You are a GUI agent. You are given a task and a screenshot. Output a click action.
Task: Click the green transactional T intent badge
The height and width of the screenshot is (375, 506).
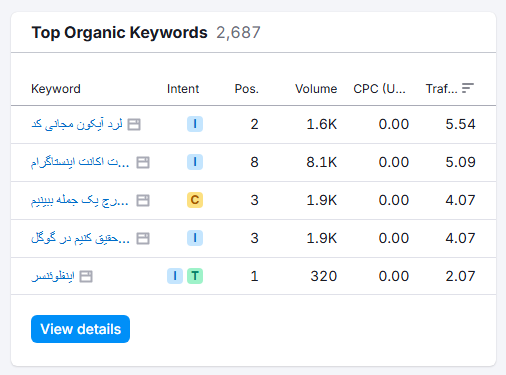pos(195,276)
